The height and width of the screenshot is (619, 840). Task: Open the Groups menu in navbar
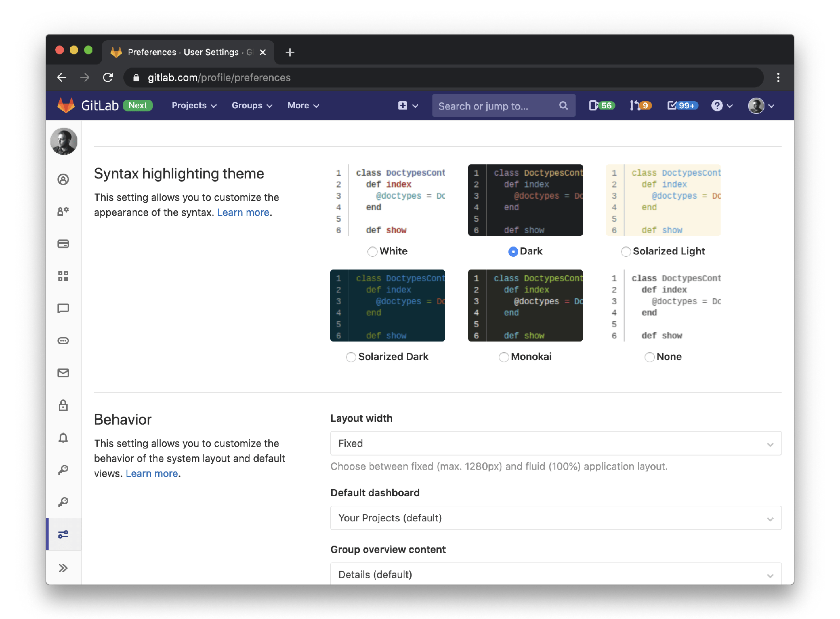coord(252,106)
